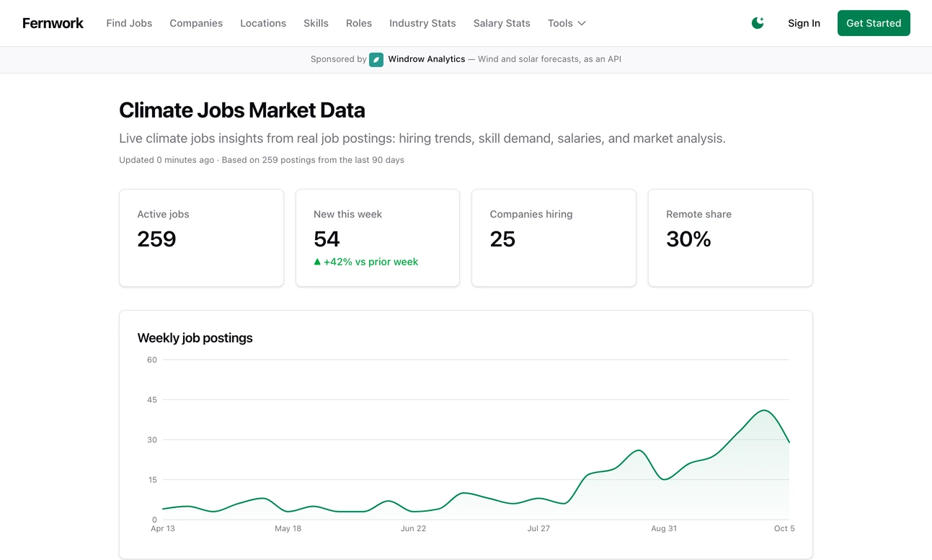The image size is (932, 560).
Task: Open the Find Jobs page
Action: [129, 23]
